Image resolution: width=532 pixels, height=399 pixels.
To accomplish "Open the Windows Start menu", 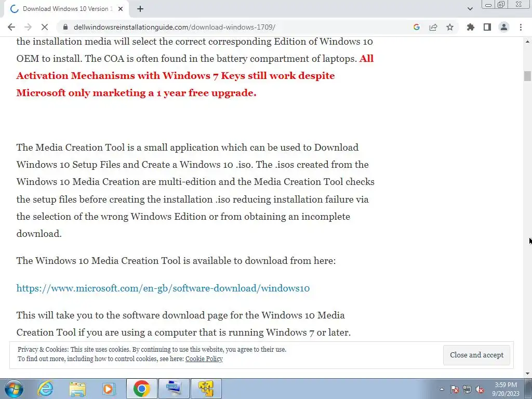I will (x=14, y=389).
